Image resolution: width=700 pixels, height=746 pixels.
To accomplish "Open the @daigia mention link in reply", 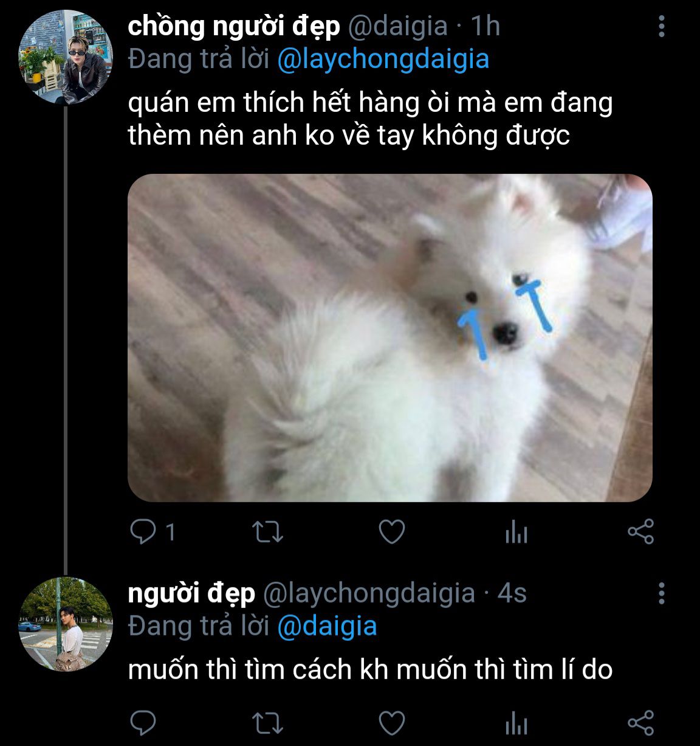I will tap(327, 626).
